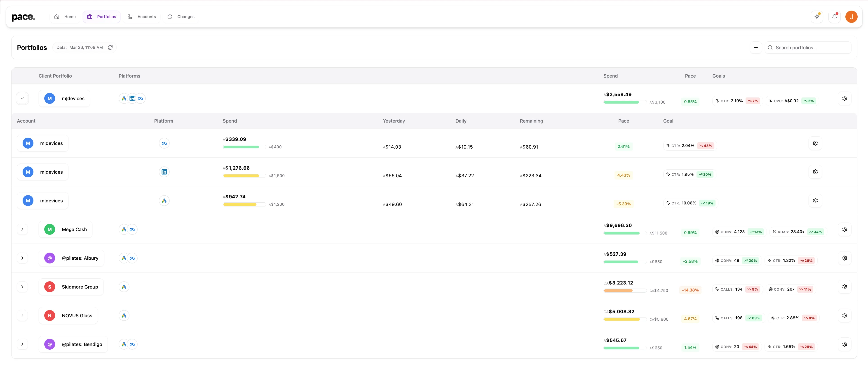
Task: Click Google Ads icon in @pilates: Albury row
Action: pos(124,258)
